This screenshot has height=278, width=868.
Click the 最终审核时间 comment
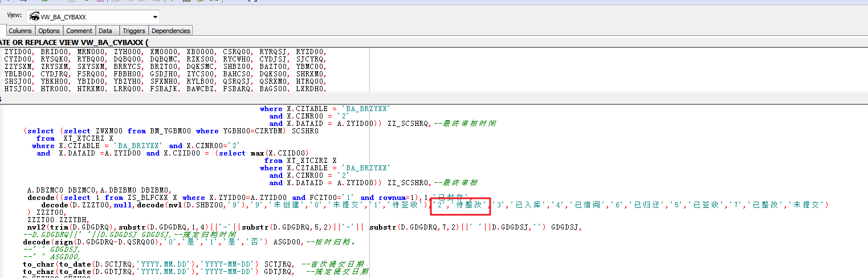tap(464, 124)
